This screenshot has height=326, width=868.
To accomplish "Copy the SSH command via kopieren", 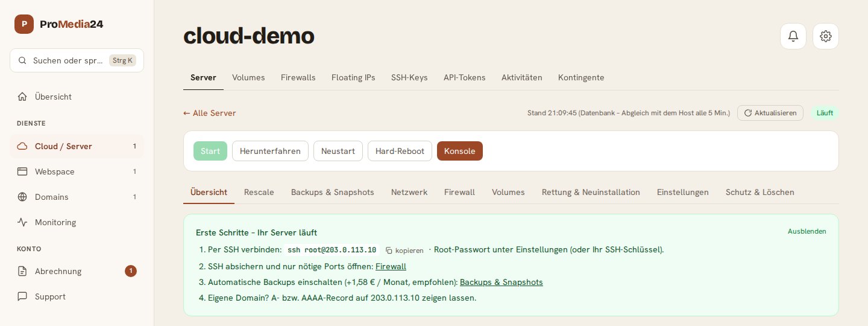I will click(x=404, y=250).
